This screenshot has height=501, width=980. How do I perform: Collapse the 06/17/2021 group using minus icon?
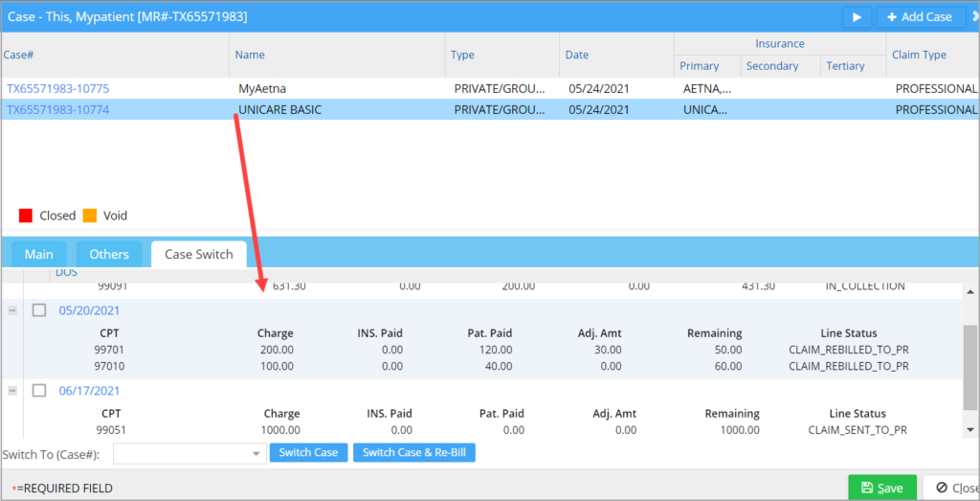tap(12, 391)
